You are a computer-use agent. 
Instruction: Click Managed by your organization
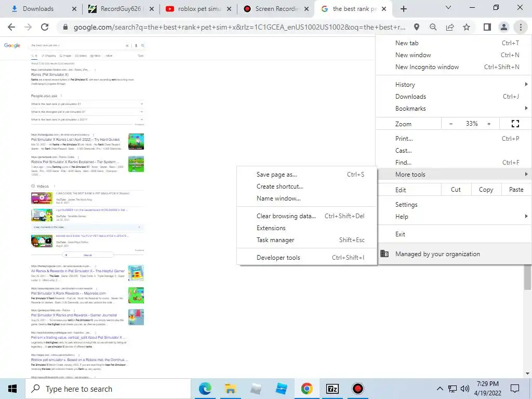click(454, 254)
